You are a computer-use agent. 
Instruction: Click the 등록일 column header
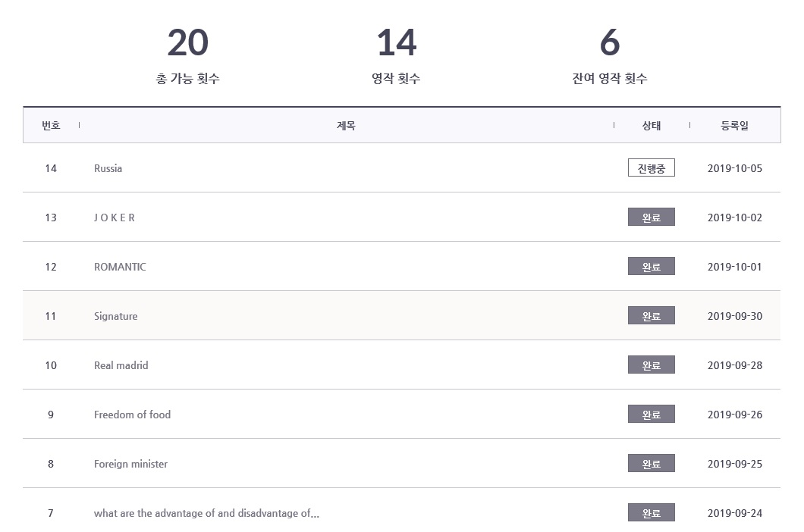tap(734, 126)
